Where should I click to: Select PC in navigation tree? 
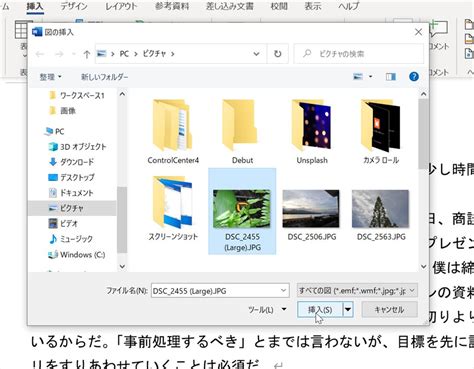(x=54, y=131)
